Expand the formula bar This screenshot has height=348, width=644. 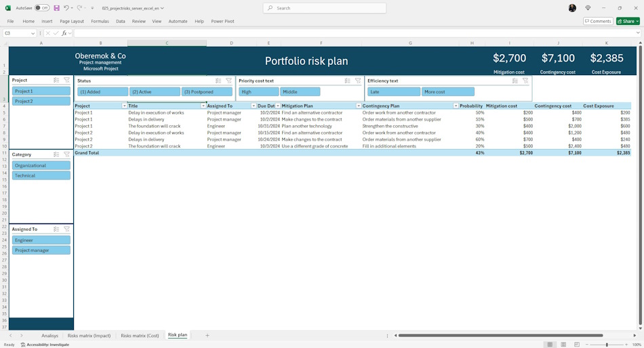638,33
